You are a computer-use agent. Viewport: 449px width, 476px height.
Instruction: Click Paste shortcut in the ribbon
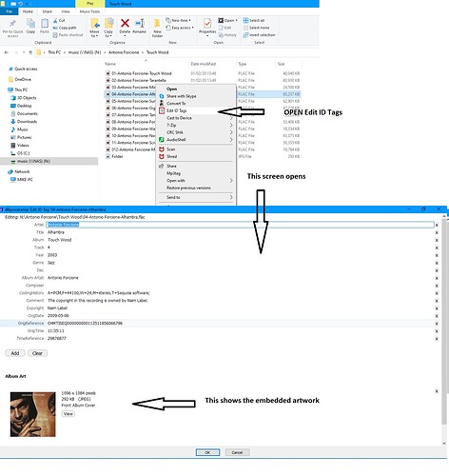pos(68,35)
